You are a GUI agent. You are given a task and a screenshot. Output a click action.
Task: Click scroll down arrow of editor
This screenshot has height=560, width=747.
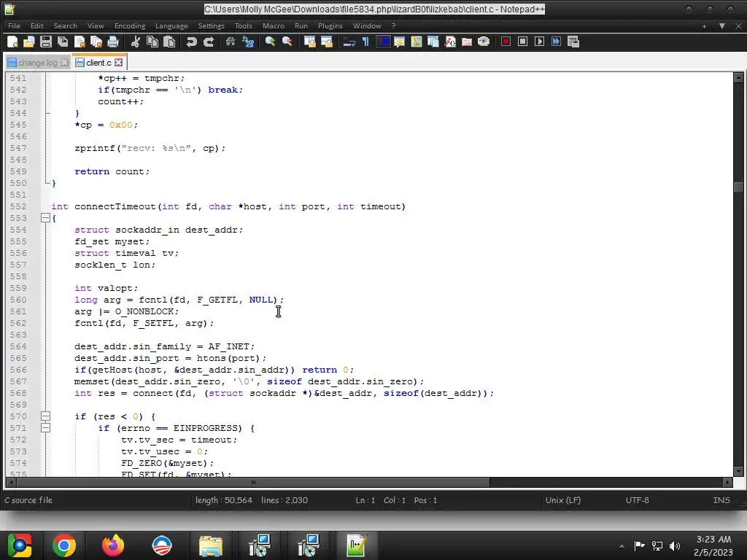pyautogui.click(x=738, y=472)
